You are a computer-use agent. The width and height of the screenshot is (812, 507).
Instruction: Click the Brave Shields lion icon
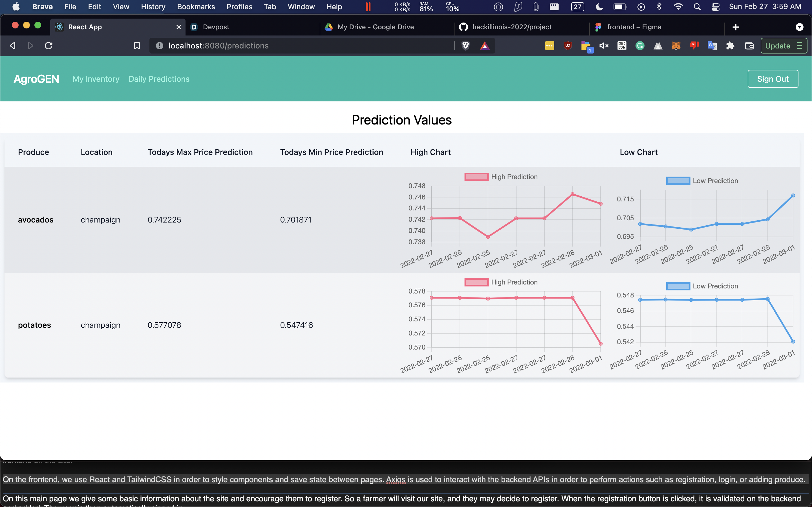[x=465, y=46]
